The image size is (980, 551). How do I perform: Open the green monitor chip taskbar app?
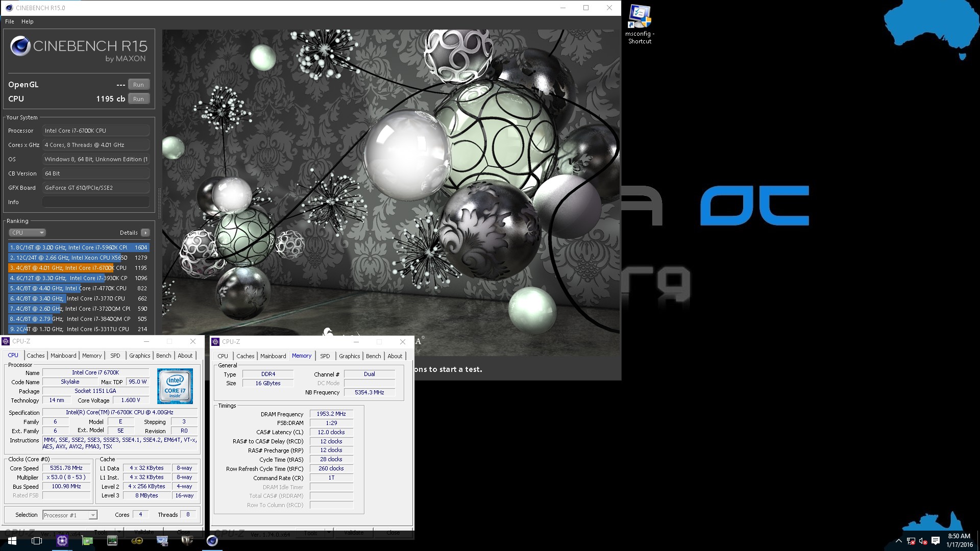pyautogui.click(x=112, y=541)
